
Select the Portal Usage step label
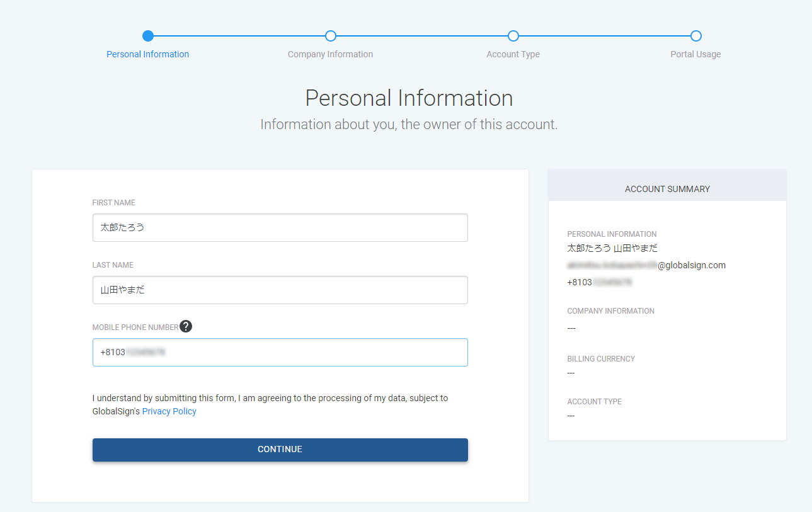pyautogui.click(x=695, y=54)
